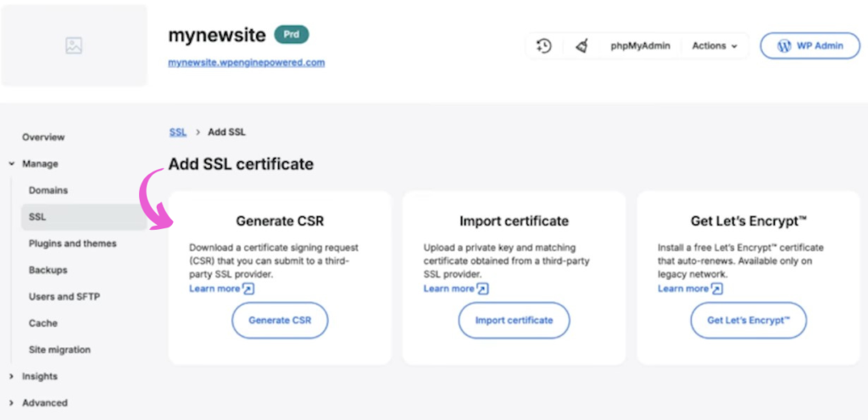868x420 pixels.
Task: Select SSL in the sidebar
Action: (x=84, y=217)
